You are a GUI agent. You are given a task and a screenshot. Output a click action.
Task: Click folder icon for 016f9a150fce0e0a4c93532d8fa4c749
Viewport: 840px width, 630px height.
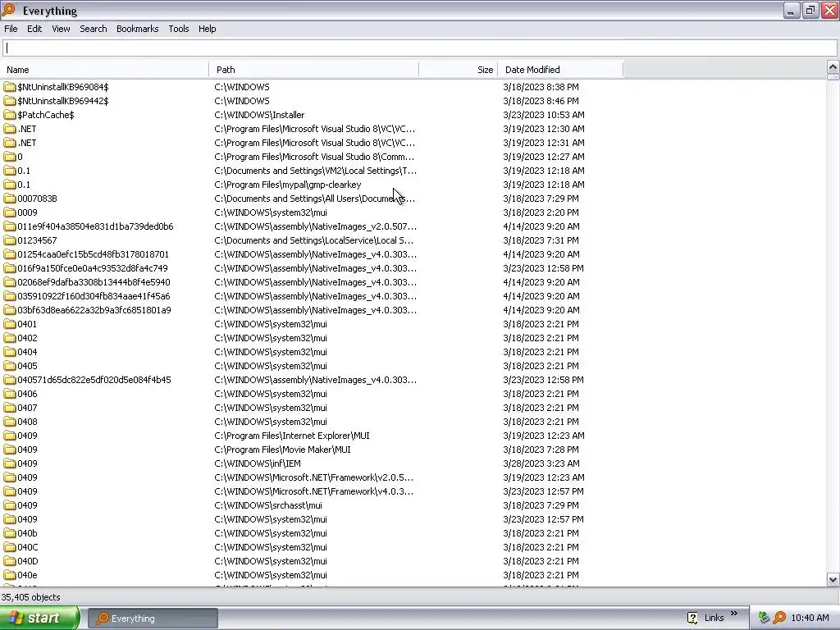[10, 268]
